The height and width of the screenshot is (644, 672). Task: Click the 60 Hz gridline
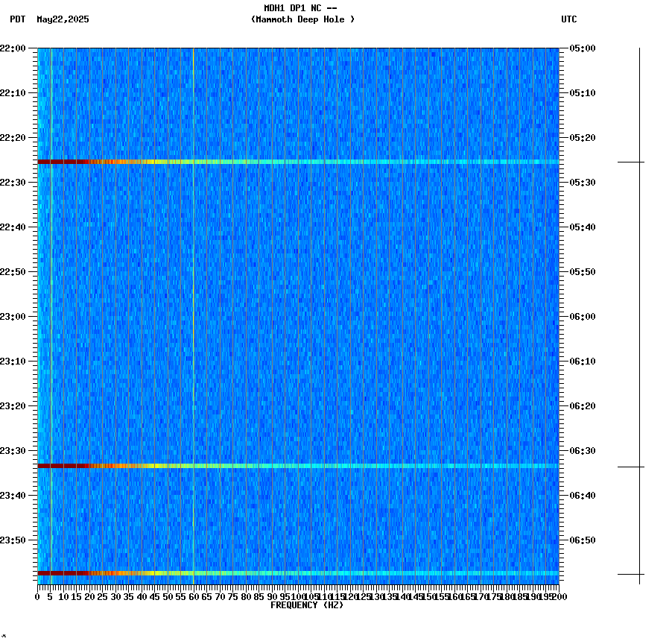click(192, 321)
